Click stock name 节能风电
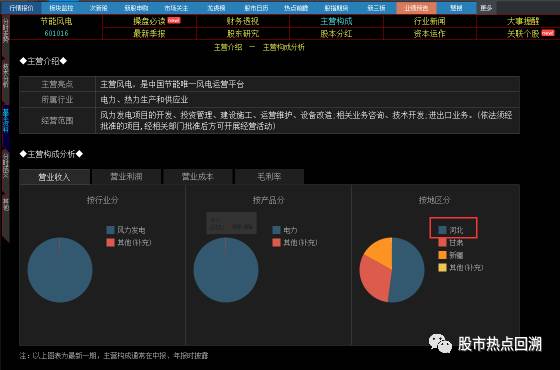Image resolution: width=560 pixels, height=370 pixels. click(56, 21)
